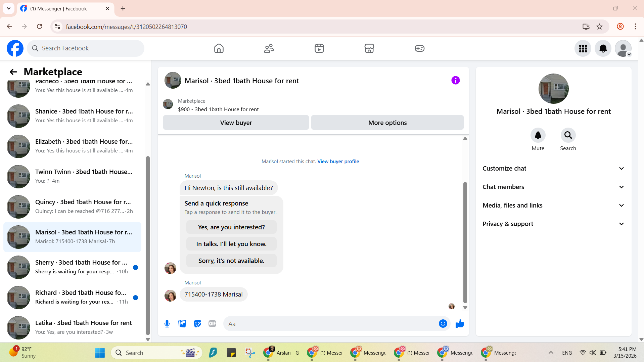This screenshot has height=362, width=644.
Task: Click the chat messages scrollbar
Action: (x=465, y=242)
